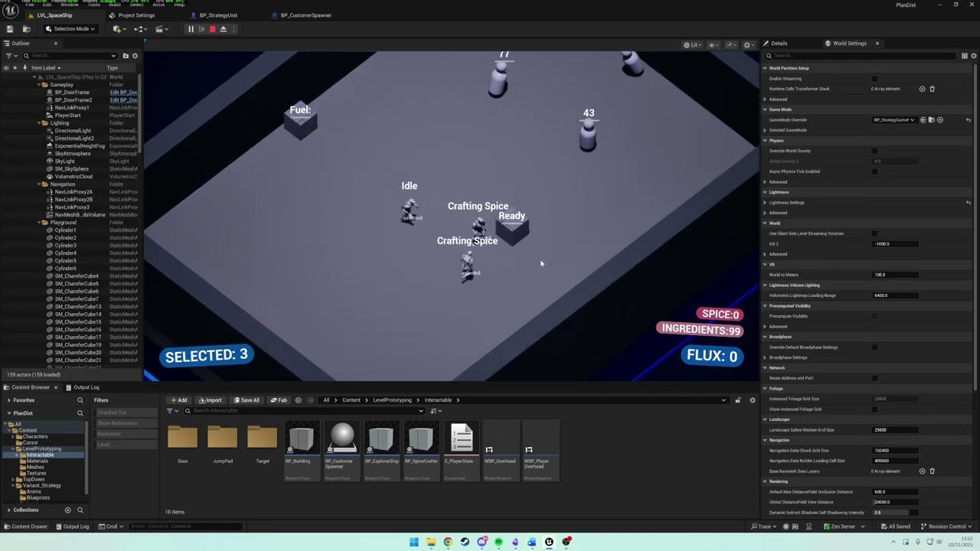This screenshot has height=551, width=980.
Task: Browse to GameMode asset in Content Browser
Action: point(931,120)
